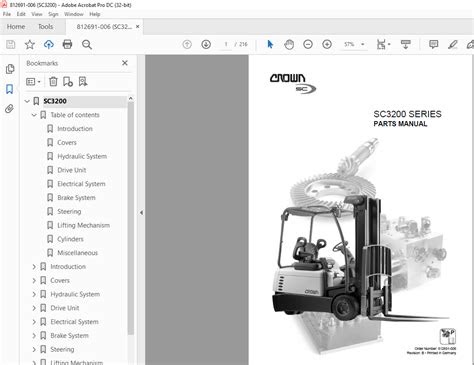474x365 pixels.
Task: Open Covers under Table of contents
Action: tap(67, 143)
